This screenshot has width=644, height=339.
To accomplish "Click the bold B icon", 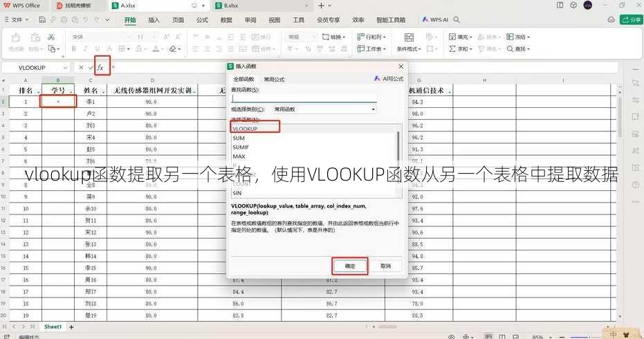I will click(73, 49).
